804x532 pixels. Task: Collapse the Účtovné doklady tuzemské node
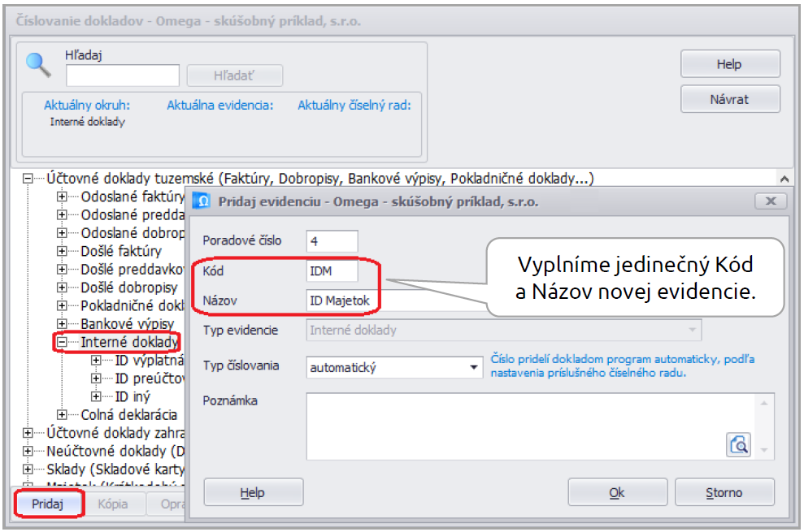coord(28,179)
